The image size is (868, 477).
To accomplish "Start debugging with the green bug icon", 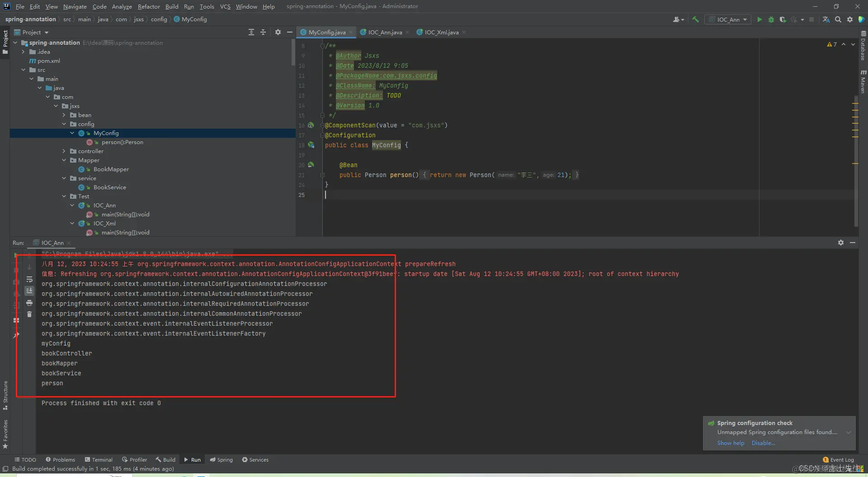I will point(771,19).
